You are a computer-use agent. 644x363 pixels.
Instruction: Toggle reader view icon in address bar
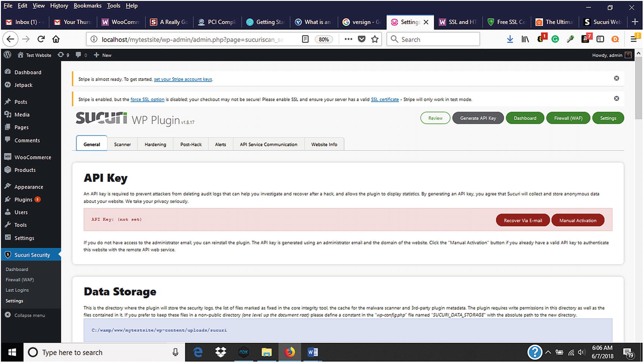pyautogui.click(x=305, y=39)
